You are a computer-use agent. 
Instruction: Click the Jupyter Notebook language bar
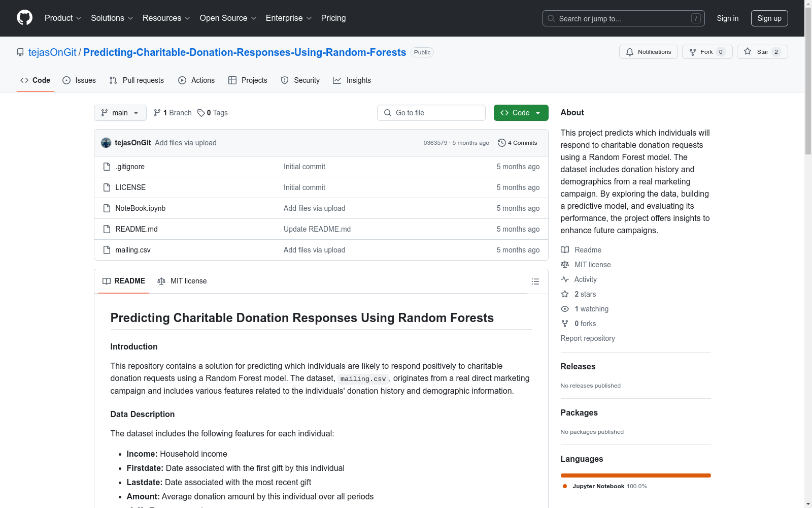[636, 475]
